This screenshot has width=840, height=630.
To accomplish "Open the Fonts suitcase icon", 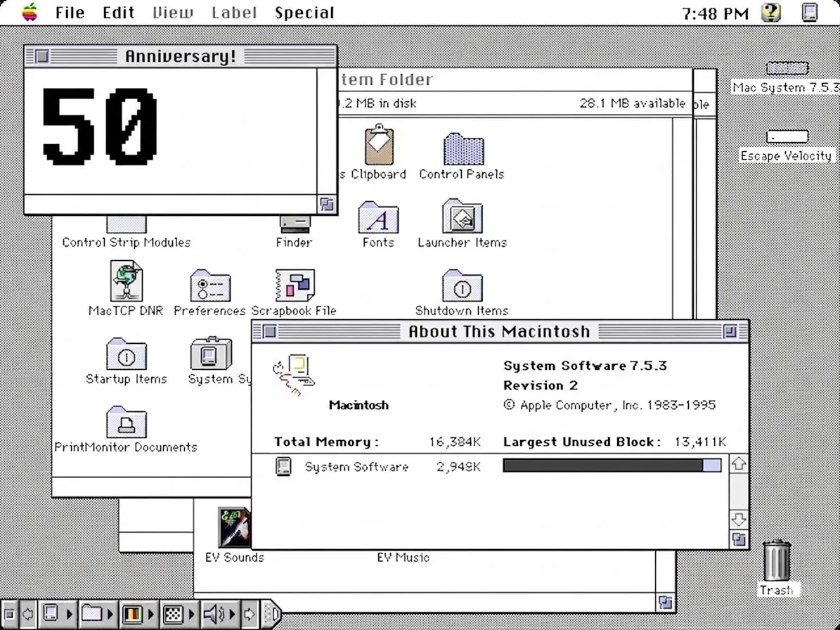I will (x=378, y=219).
